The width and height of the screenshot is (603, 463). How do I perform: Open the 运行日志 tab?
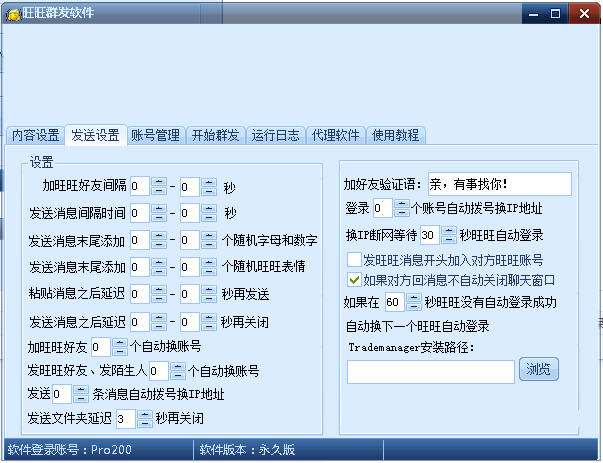point(275,135)
